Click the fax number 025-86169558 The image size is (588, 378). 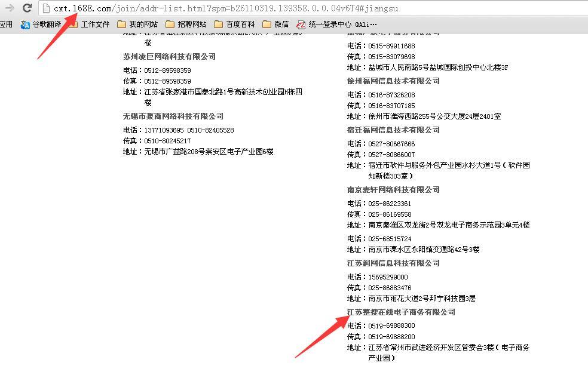point(390,214)
